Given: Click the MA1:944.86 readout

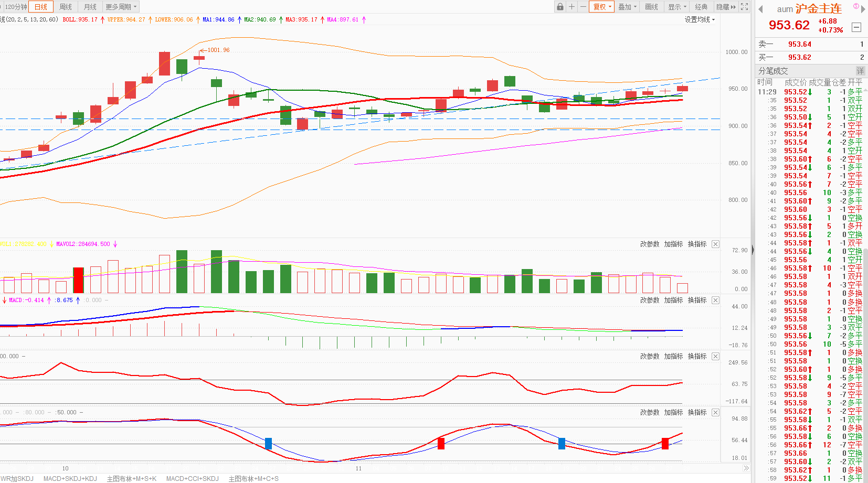Looking at the screenshot, I should [218, 19].
